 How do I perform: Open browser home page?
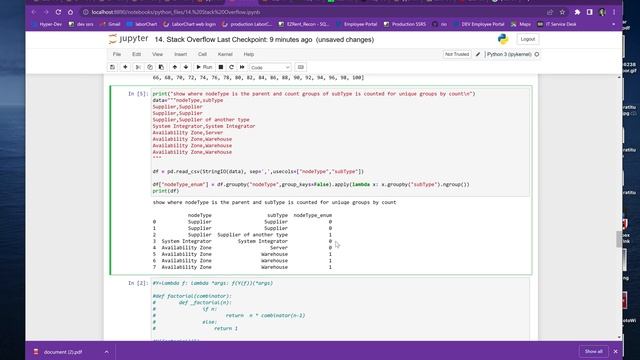[71, 12]
